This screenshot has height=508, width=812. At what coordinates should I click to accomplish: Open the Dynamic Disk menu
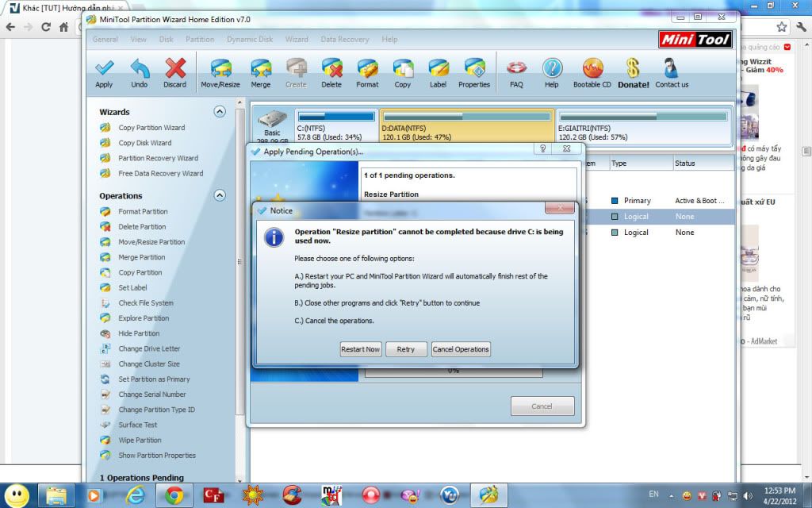pos(250,40)
